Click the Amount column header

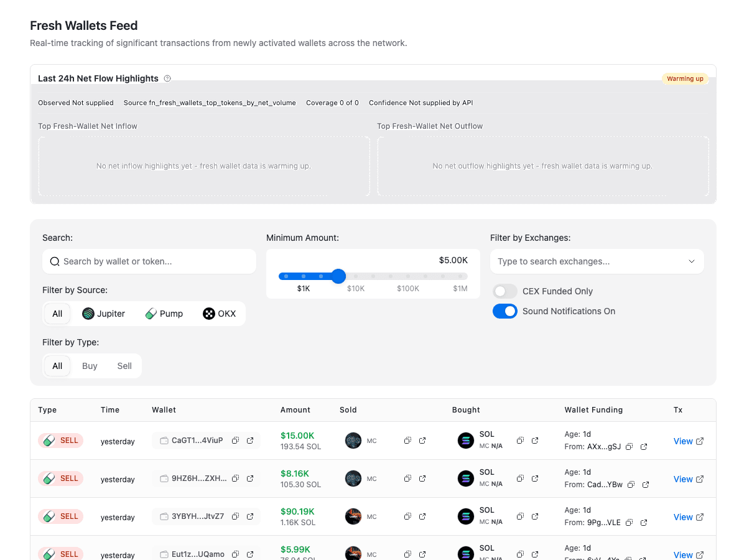point(295,409)
